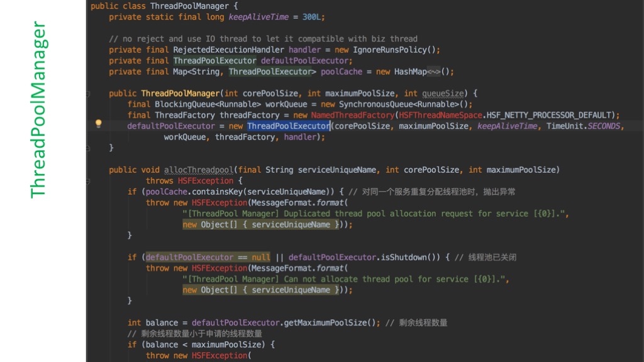Click the underlined queueSize parameter
This screenshot has height=362, width=644.
[x=443, y=94]
